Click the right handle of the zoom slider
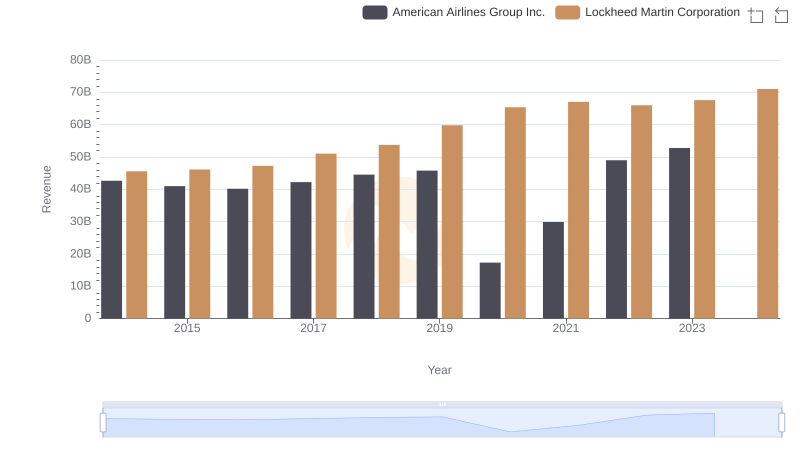The image size is (800, 461). click(x=781, y=423)
